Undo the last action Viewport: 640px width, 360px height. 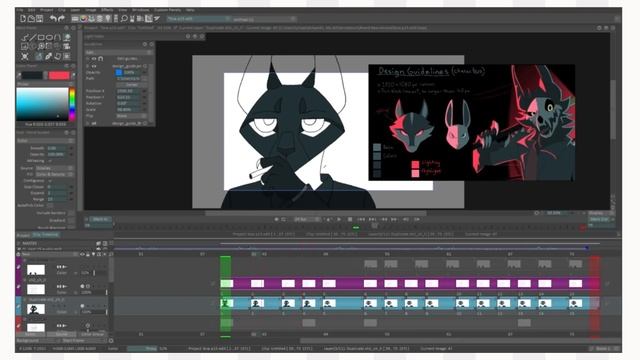53,18
